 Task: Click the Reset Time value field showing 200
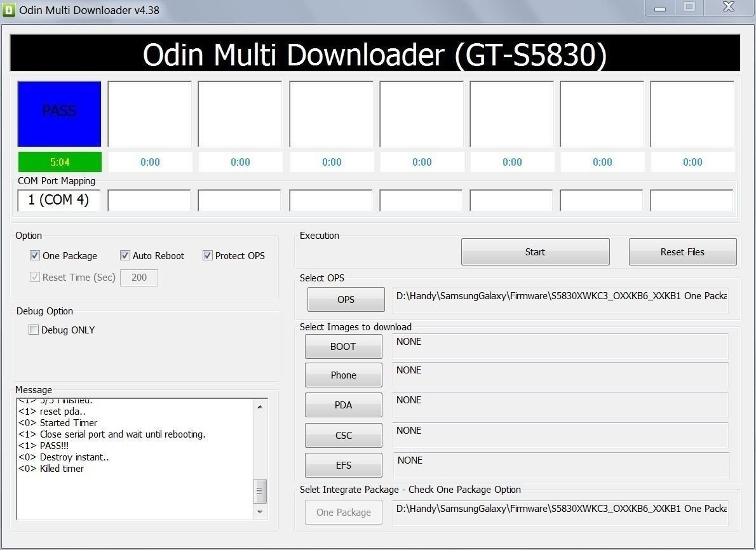139,278
